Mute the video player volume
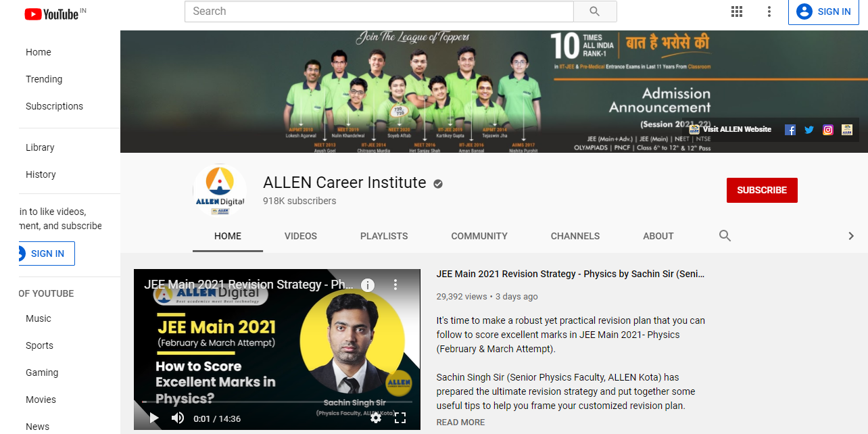The image size is (868, 434). (x=178, y=418)
